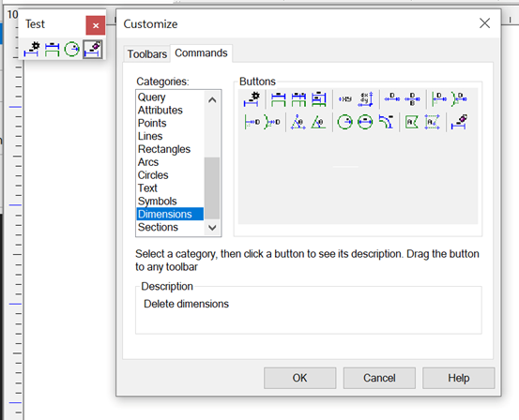
Task: Pick the XY coordinate dimension icon
Action: pyautogui.click(x=344, y=98)
